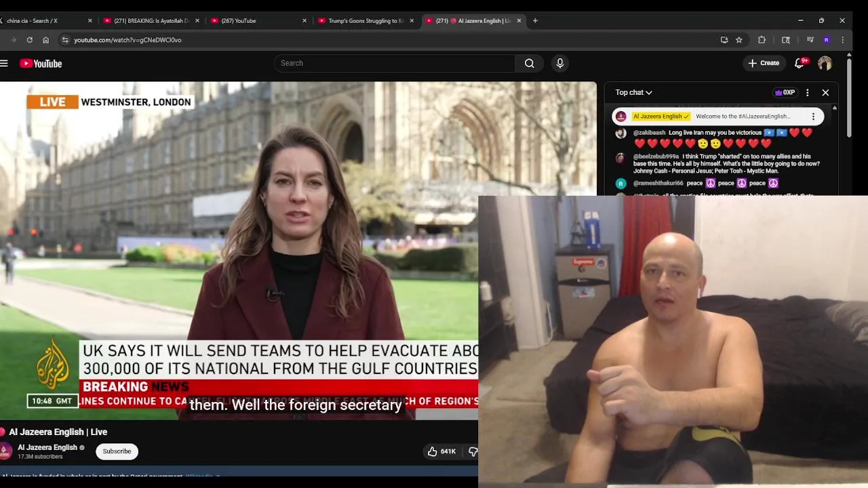This screenshot has height=488, width=868.
Task: Install app icon in address bar
Action: (x=724, y=40)
